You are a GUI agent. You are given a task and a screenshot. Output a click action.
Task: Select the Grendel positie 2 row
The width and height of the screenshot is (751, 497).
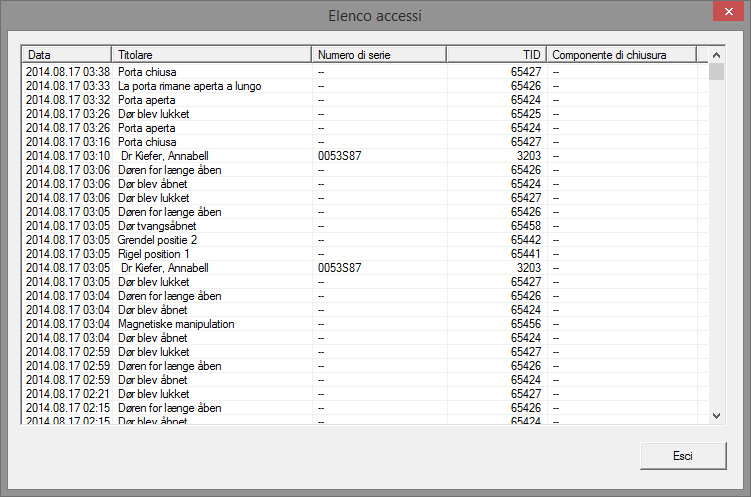coord(157,240)
